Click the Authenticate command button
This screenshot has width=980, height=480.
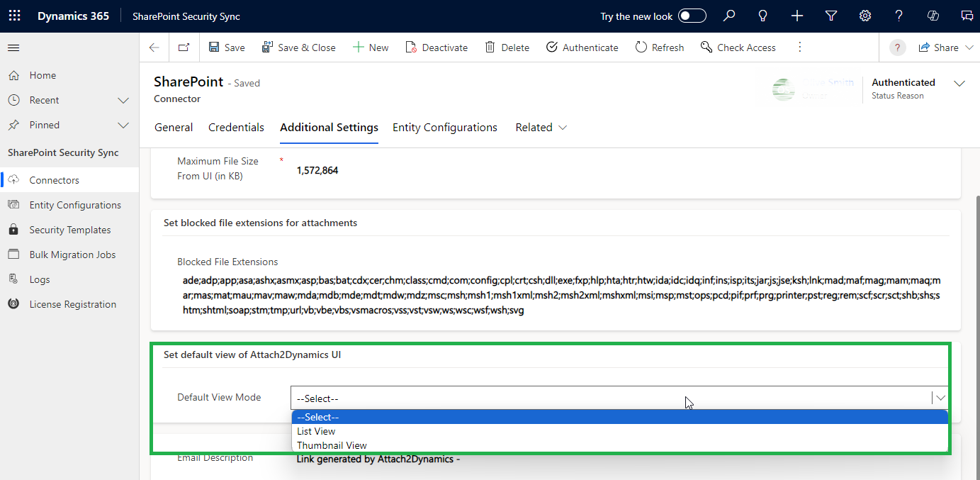pos(582,48)
